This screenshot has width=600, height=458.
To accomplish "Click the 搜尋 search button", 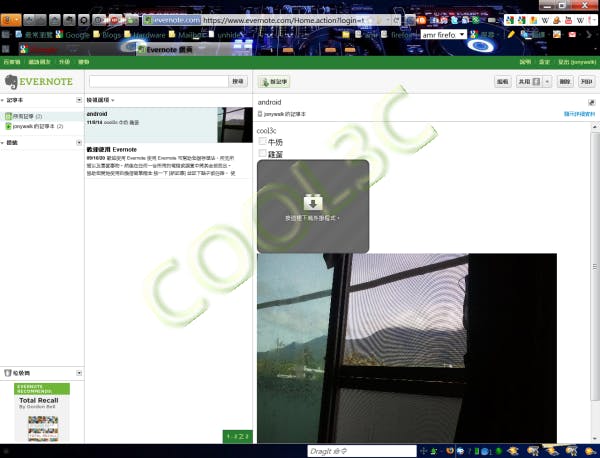I will click(x=238, y=81).
